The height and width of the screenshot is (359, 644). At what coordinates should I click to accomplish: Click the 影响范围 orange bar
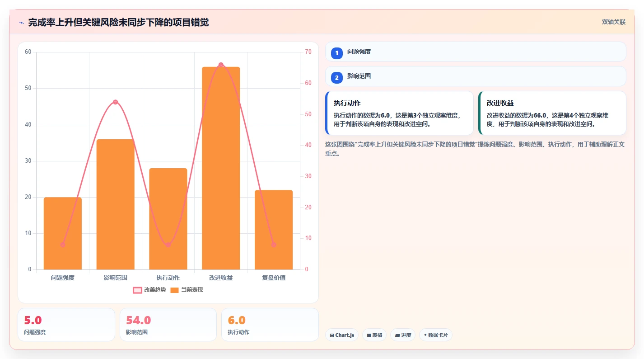(116, 204)
